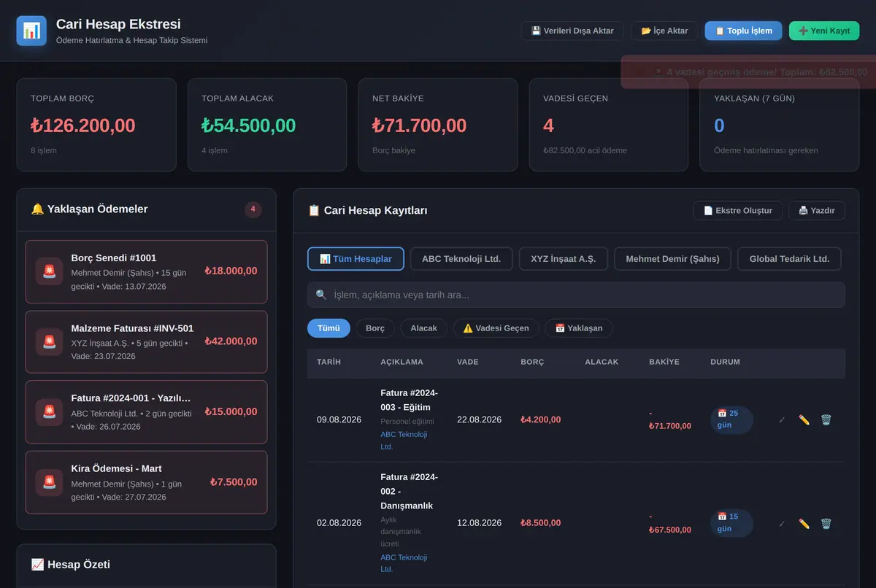This screenshot has width=876, height=588.
Task: Click the Verileri Dışa Aktar button
Action: pyautogui.click(x=572, y=31)
